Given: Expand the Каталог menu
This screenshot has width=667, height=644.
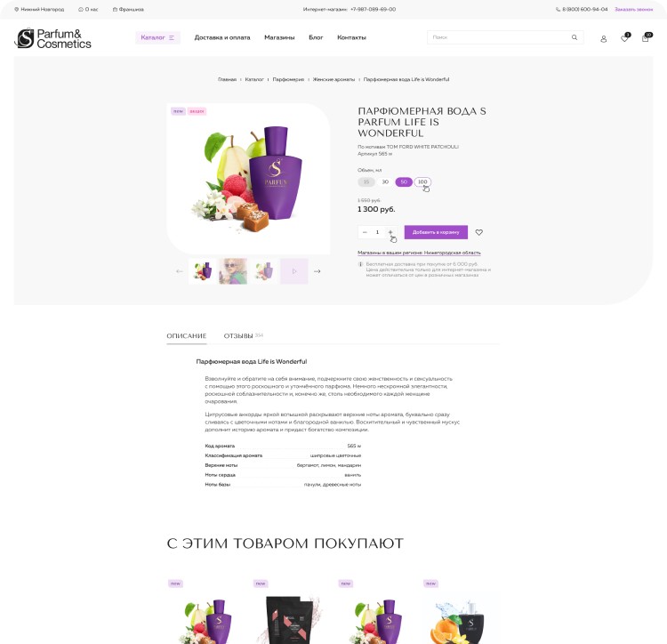Looking at the screenshot, I should click(157, 37).
